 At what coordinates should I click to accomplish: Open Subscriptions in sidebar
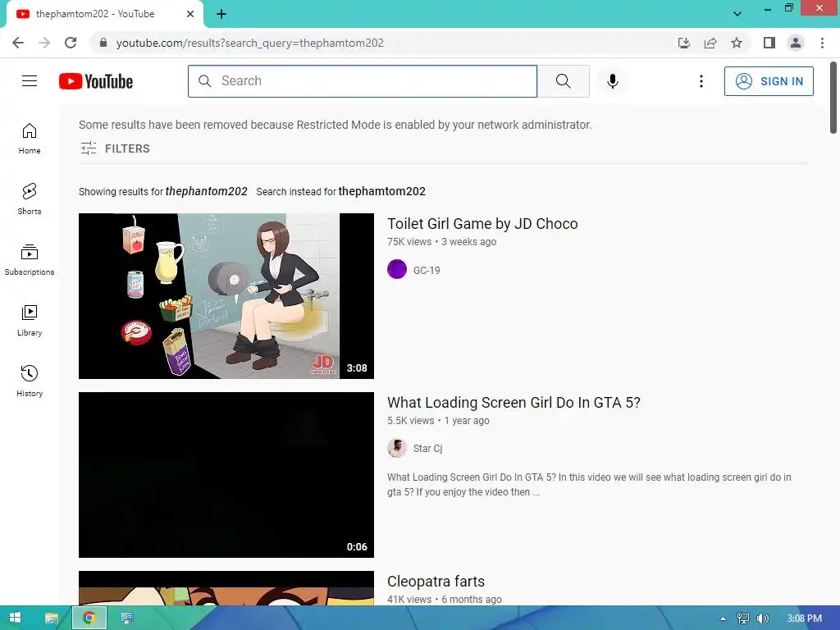(x=30, y=260)
